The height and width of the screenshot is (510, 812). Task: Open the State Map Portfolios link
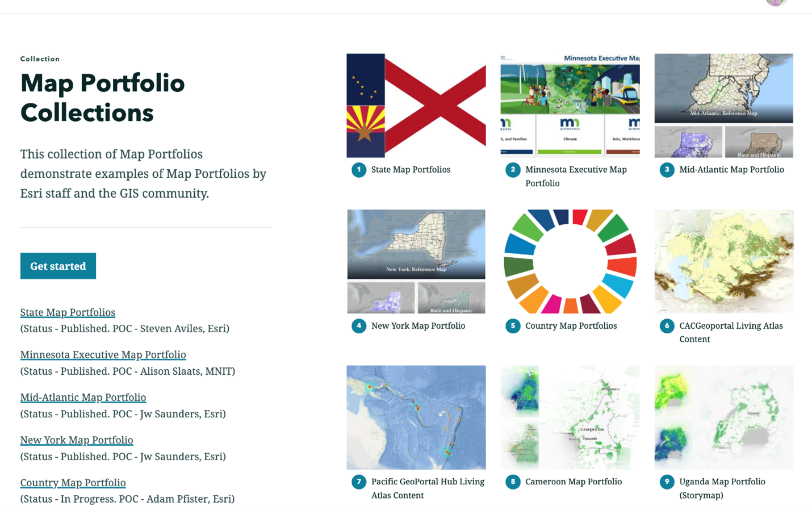tap(68, 312)
